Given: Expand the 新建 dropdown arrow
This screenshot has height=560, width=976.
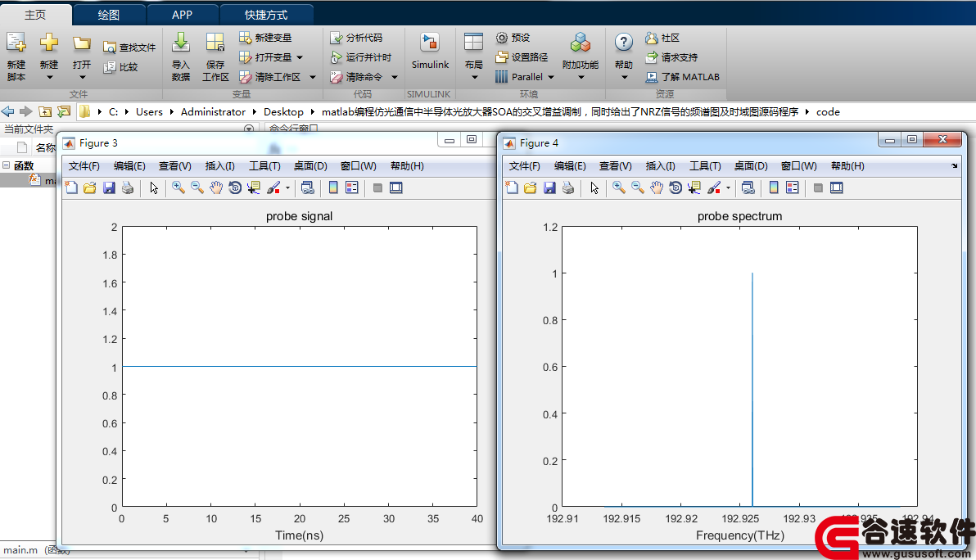Looking at the screenshot, I should (49, 78).
